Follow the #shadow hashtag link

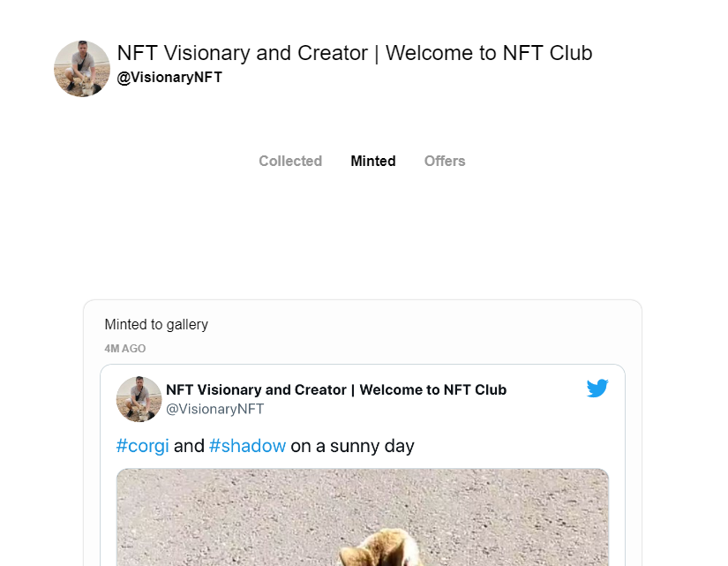(248, 446)
